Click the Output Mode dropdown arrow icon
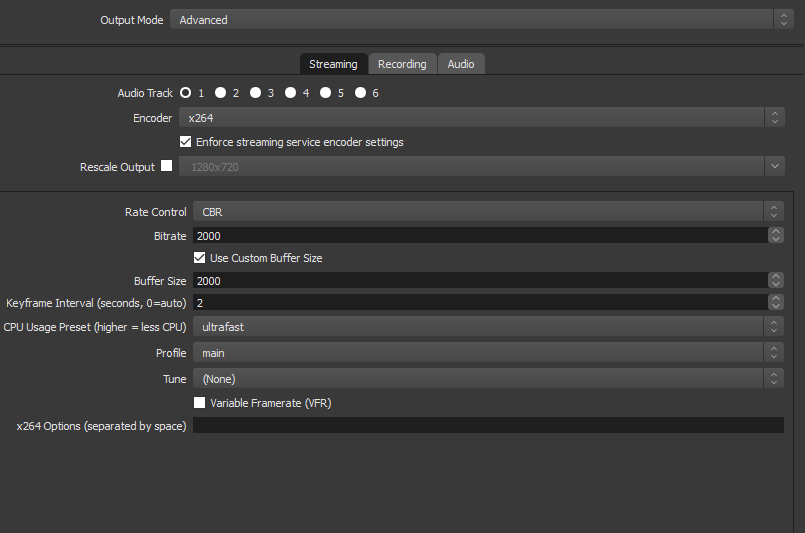The image size is (805, 533). (x=783, y=20)
